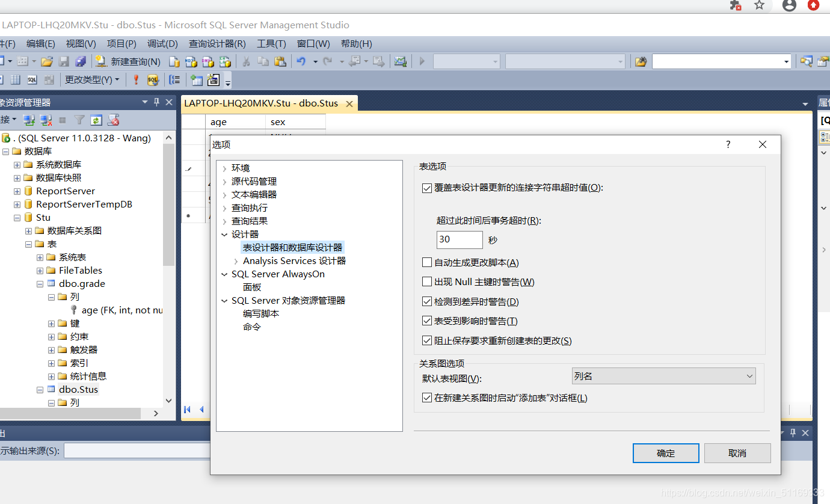Click the Refresh icon in Object Explorer toolbar
This screenshot has width=830, height=504.
96,120
